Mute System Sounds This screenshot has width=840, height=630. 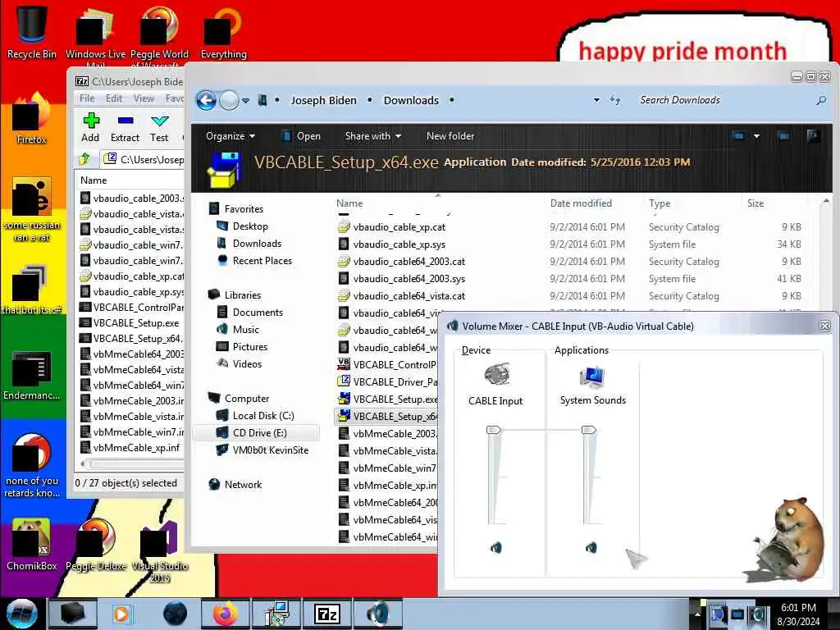591,547
